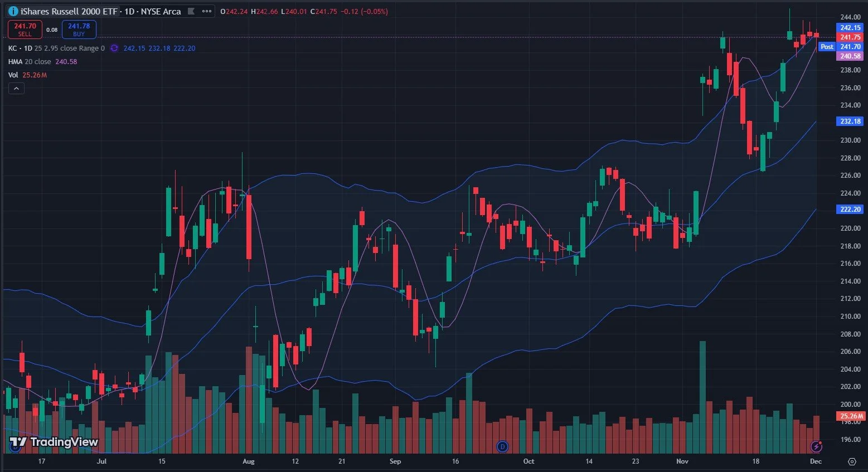Click the C241.75 close value
The image size is (868, 472).
(x=324, y=11)
